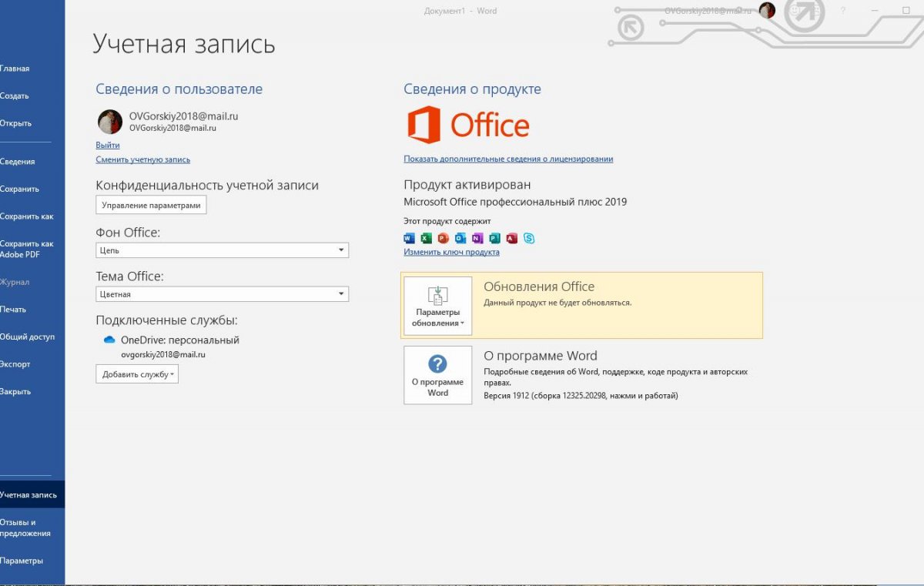Open Отзывы и предложения in the sidebar

[x=25, y=527]
